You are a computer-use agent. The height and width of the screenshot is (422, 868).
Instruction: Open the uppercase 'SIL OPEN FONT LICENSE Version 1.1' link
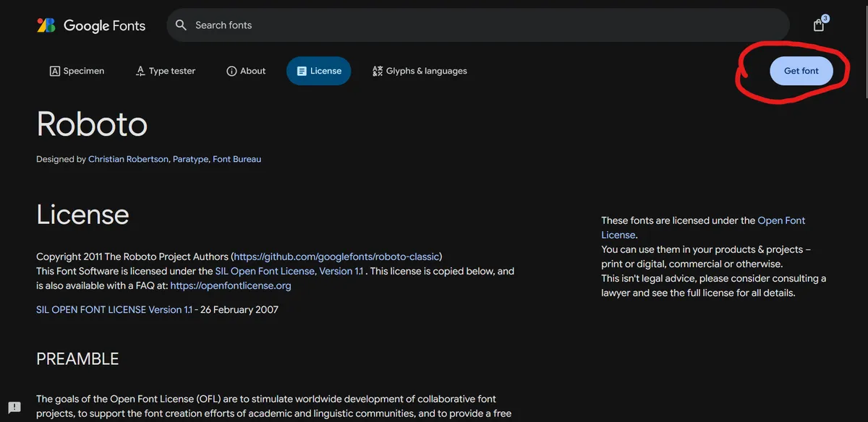click(114, 309)
